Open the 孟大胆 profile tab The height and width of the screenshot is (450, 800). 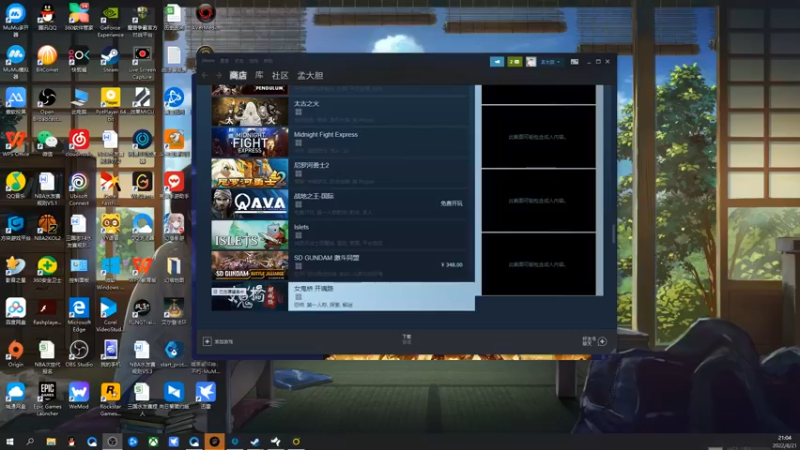(310, 76)
